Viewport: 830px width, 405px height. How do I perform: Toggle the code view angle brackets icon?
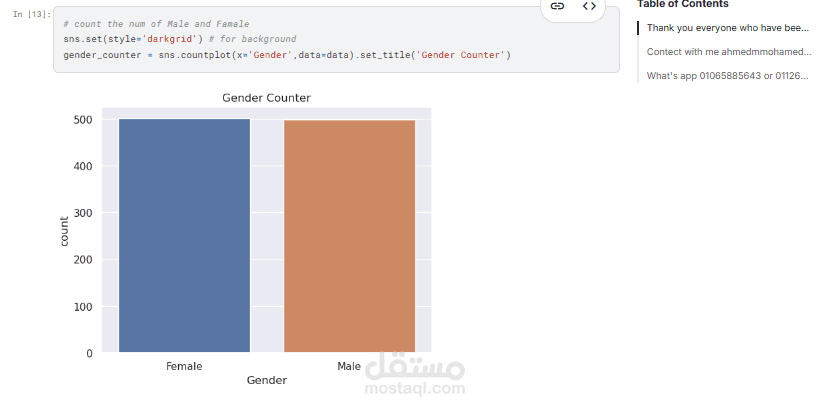coord(589,6)
